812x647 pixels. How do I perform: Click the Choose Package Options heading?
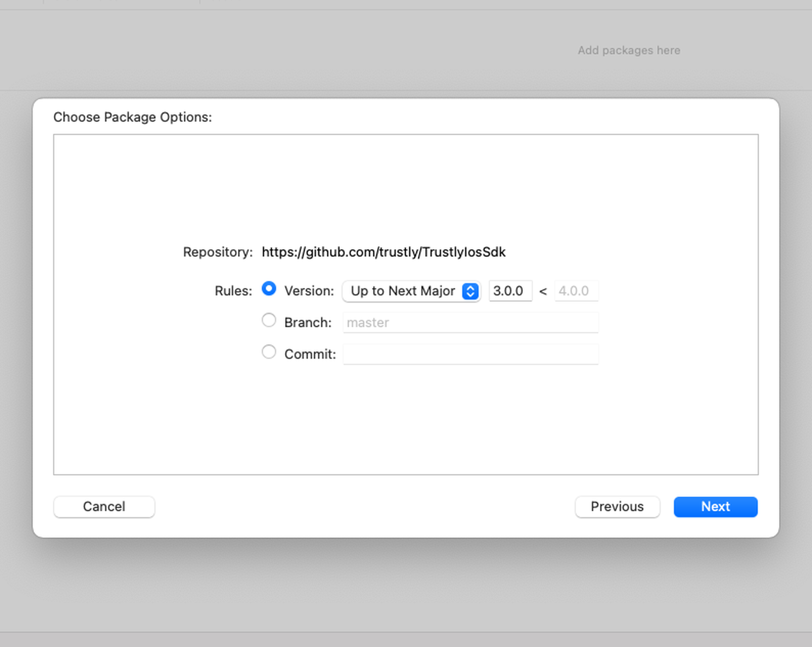(133, 117)
